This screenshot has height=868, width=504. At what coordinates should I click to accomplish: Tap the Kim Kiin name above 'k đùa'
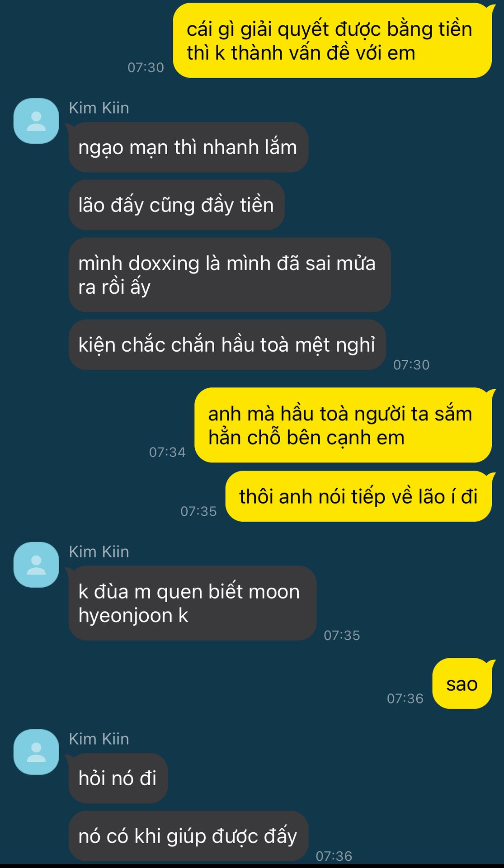[99, 552]
